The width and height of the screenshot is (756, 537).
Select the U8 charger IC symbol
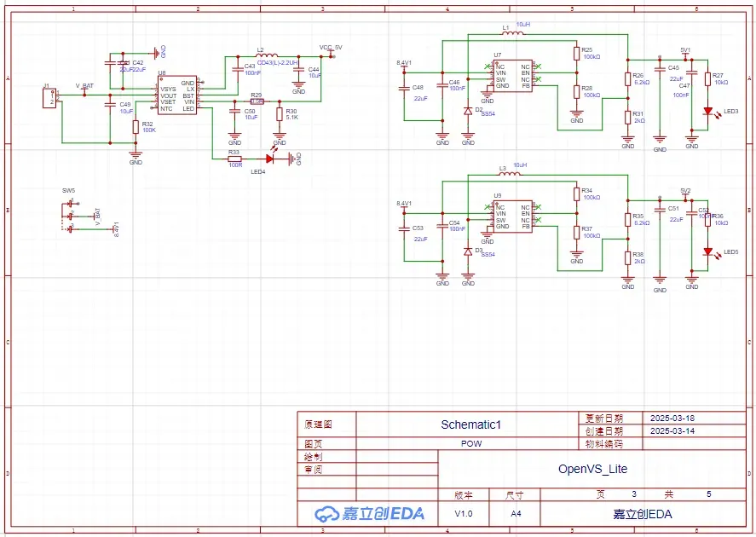(177, 95)
